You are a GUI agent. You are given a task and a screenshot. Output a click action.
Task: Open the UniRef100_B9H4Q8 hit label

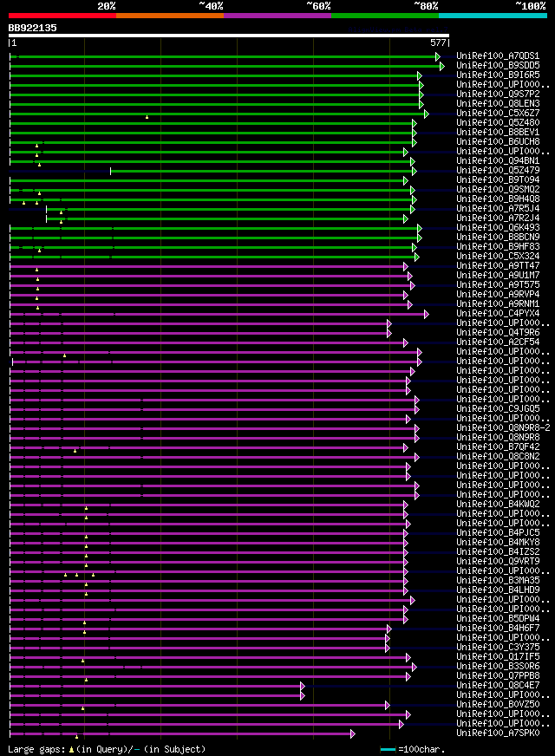[x=498, y=199]
